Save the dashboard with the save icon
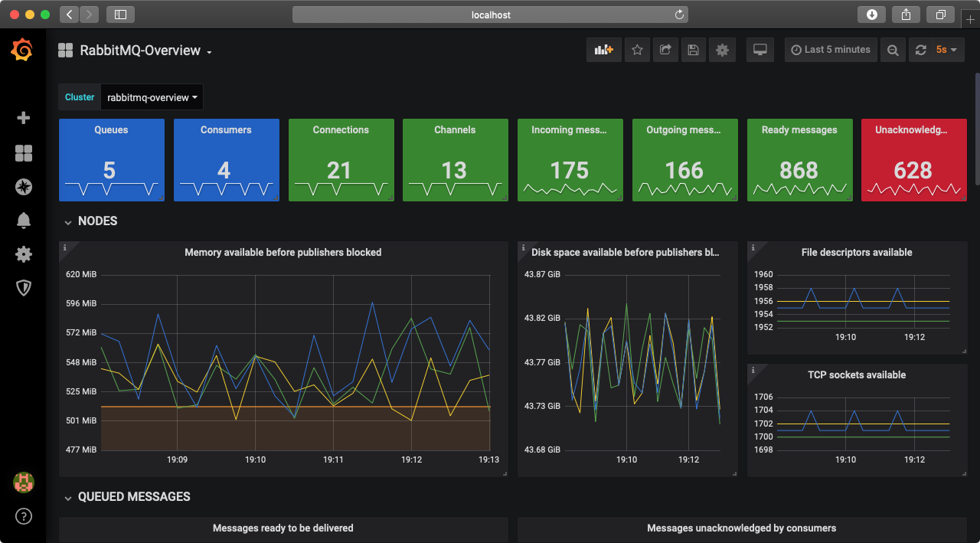The image size is (980, 543). click(x=693, y=49)
